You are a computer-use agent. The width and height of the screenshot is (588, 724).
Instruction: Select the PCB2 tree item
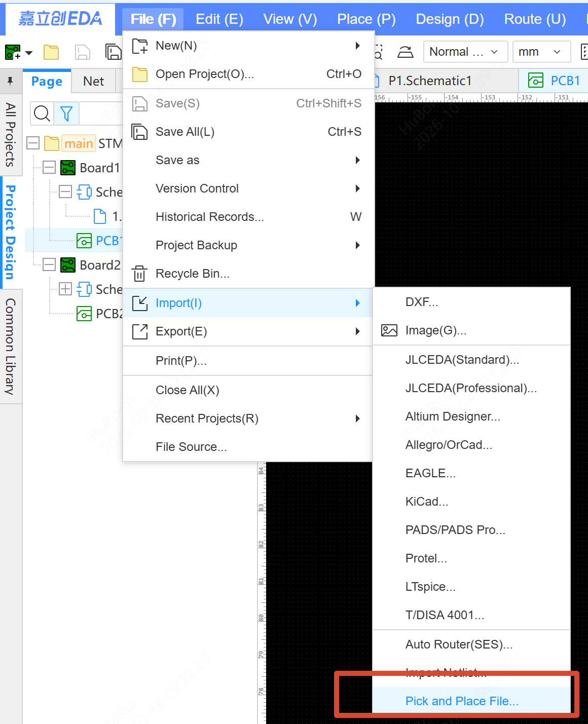point(100,314)
